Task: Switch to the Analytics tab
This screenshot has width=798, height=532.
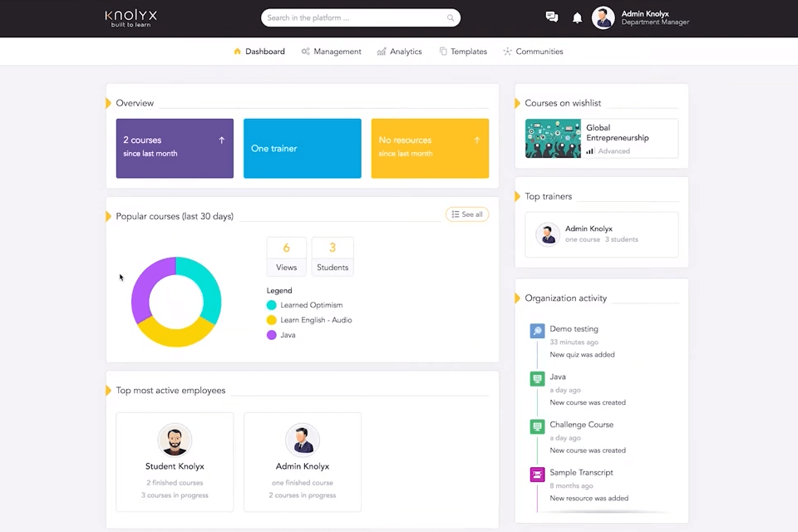Action: coord(400,52)
